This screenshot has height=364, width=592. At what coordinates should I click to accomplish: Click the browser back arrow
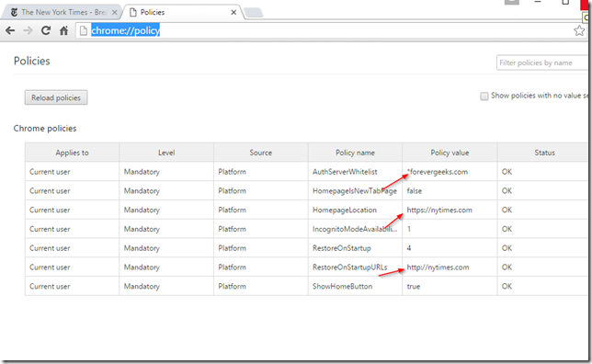click(x=10, y=30)
